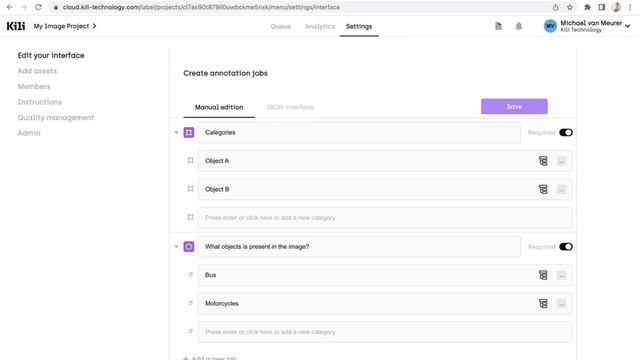Open Quality management settings
This screenshot has width=640, height=360.
pyautogui.click(x=56, y=118)
